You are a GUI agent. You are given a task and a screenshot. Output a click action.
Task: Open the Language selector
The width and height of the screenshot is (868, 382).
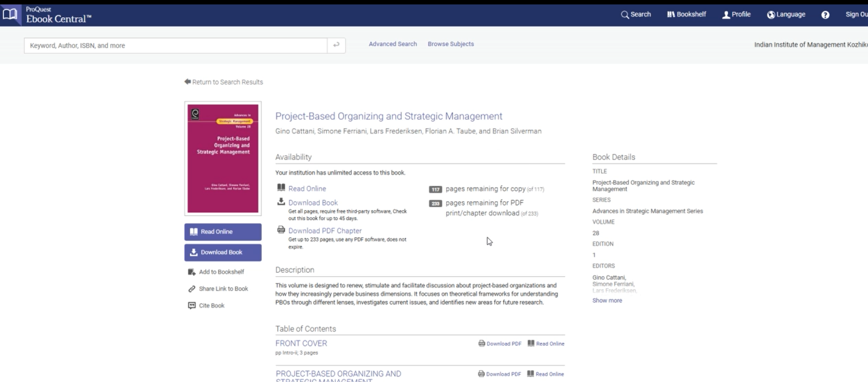[x=786, y=14]
